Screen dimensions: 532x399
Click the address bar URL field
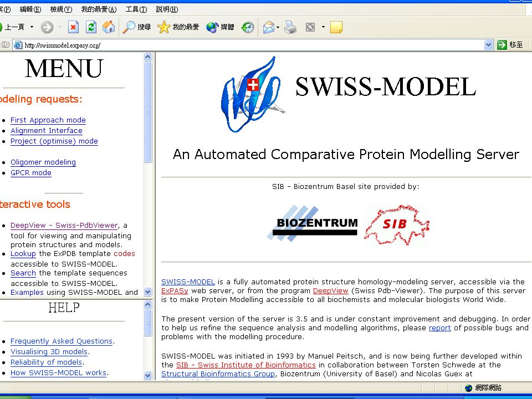pyautogui.click(x=253, y=45)
